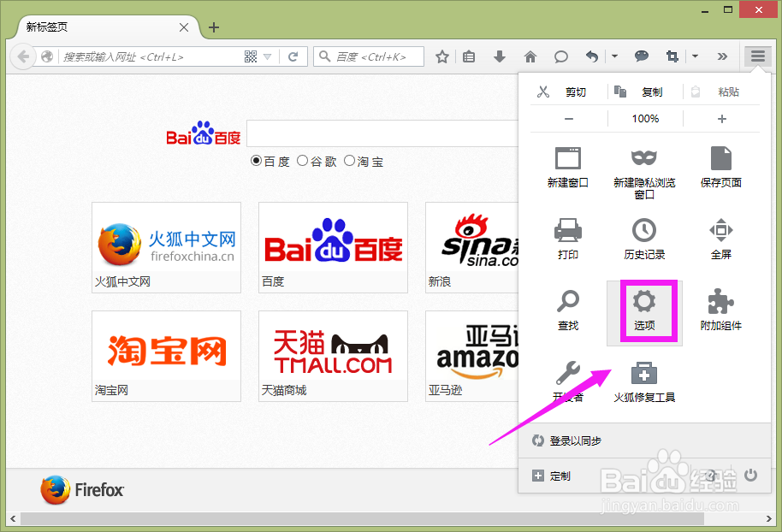Open dropdown next to crop icon
The image size is (782, 532).
click(695, 56)
